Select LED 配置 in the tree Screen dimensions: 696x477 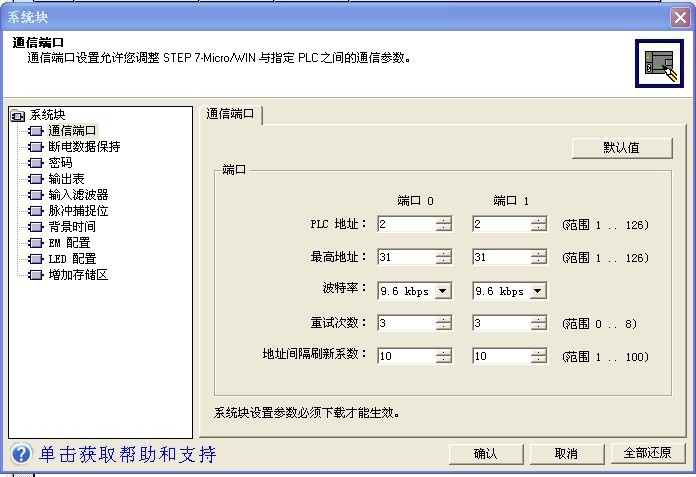point(72,259)
